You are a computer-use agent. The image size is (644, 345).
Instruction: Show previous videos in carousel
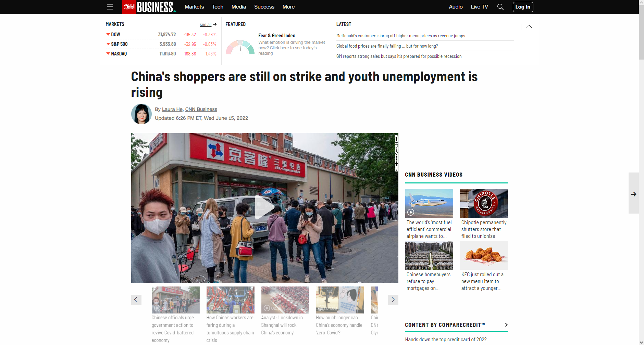[136, 300]
